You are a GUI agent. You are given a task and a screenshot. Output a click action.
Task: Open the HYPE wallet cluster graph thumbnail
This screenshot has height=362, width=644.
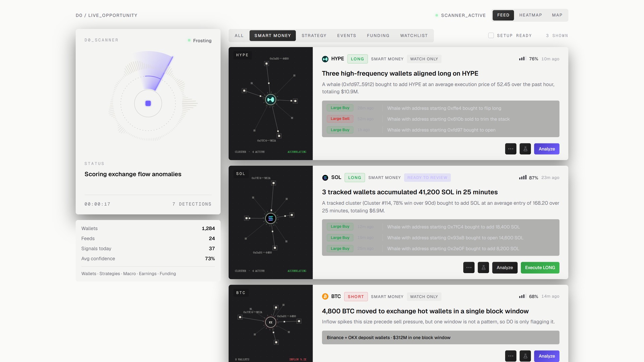pyautogui.click(x=271, y=104)
